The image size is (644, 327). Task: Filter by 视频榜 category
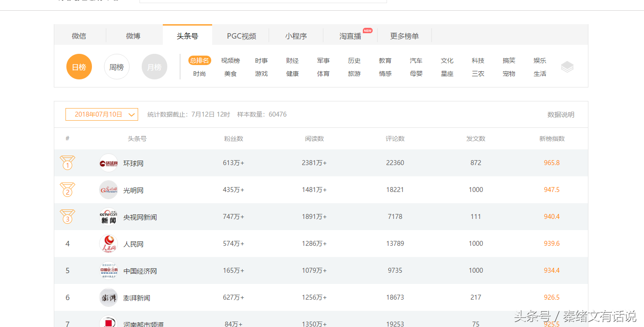point(231,61)
